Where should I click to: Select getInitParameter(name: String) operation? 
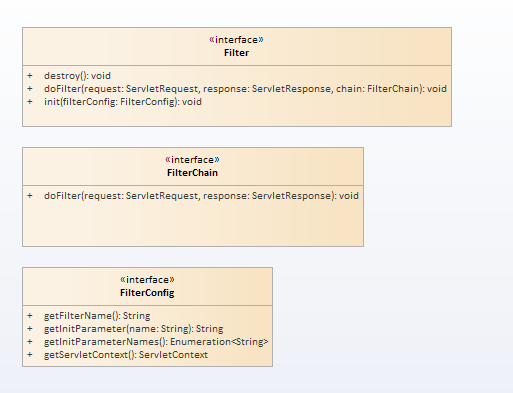point(134,329)
